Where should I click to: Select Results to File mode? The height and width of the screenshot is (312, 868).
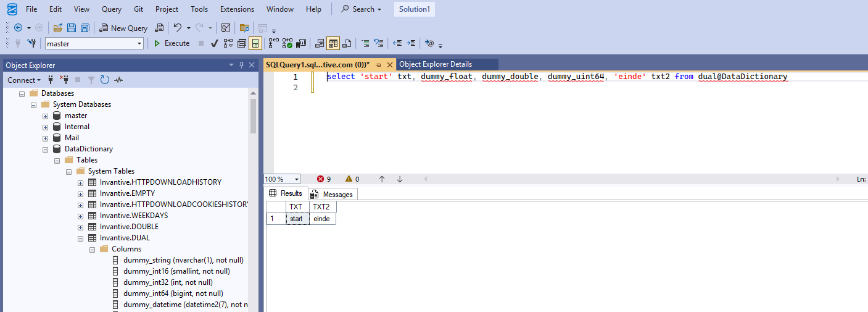(x=347, y=43)
